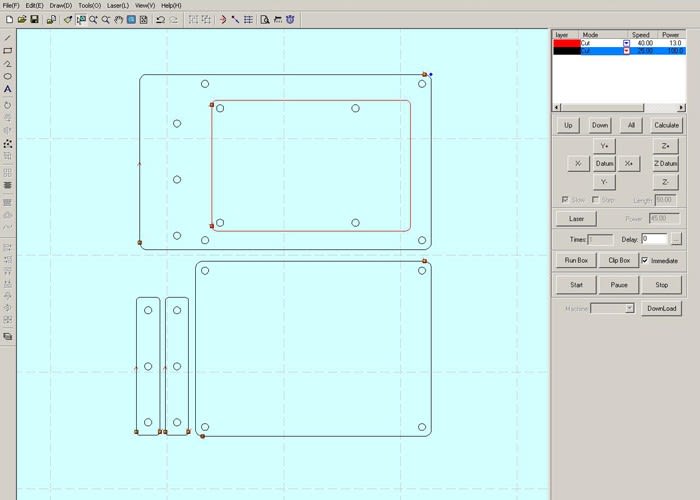Click the Run Box button

click(x=576, y=260)
